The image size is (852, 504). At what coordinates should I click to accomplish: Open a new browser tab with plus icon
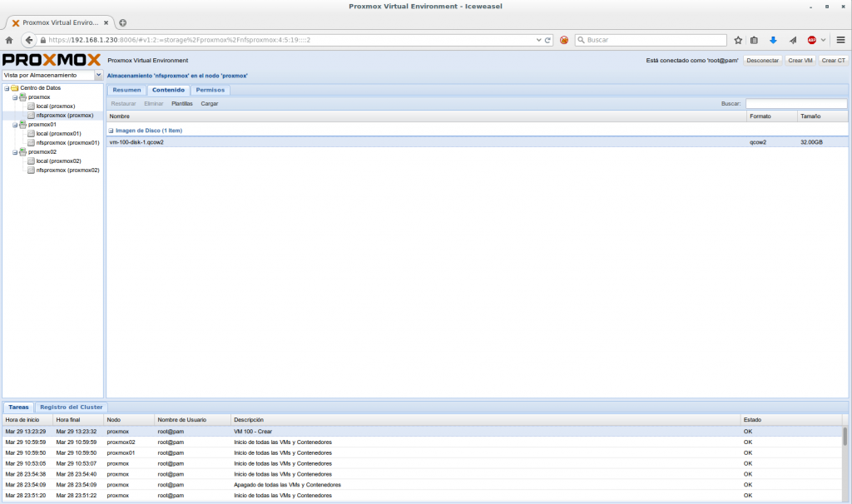click(123, 22)
